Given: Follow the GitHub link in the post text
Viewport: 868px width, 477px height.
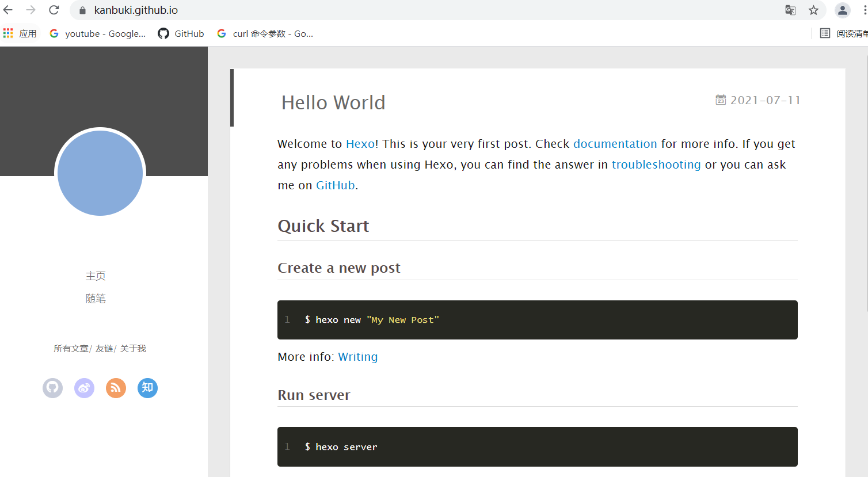Looking at the screenshot, I should pos(336,185).
